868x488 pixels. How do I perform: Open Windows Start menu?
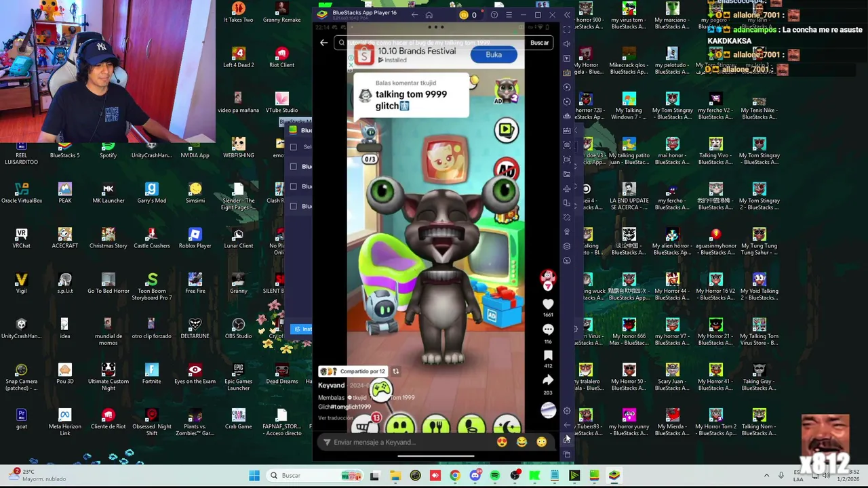[x=254, y=476]
